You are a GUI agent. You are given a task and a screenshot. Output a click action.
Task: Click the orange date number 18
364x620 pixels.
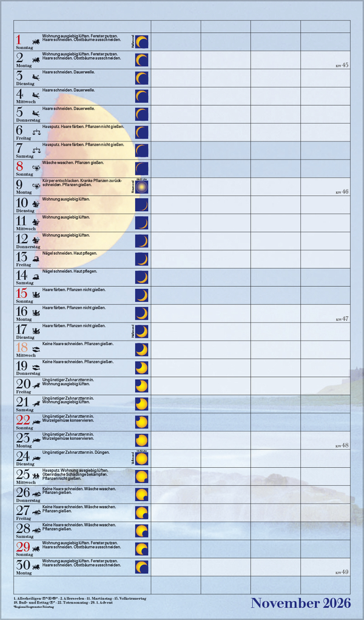pos(22,347)
